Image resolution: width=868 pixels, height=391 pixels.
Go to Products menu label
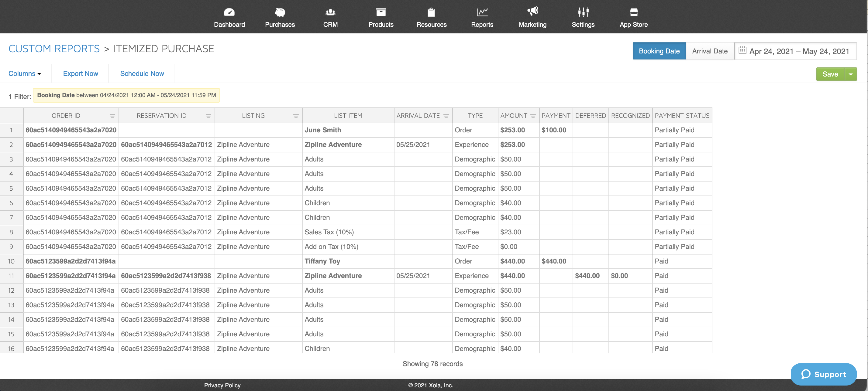coord(381,25)
